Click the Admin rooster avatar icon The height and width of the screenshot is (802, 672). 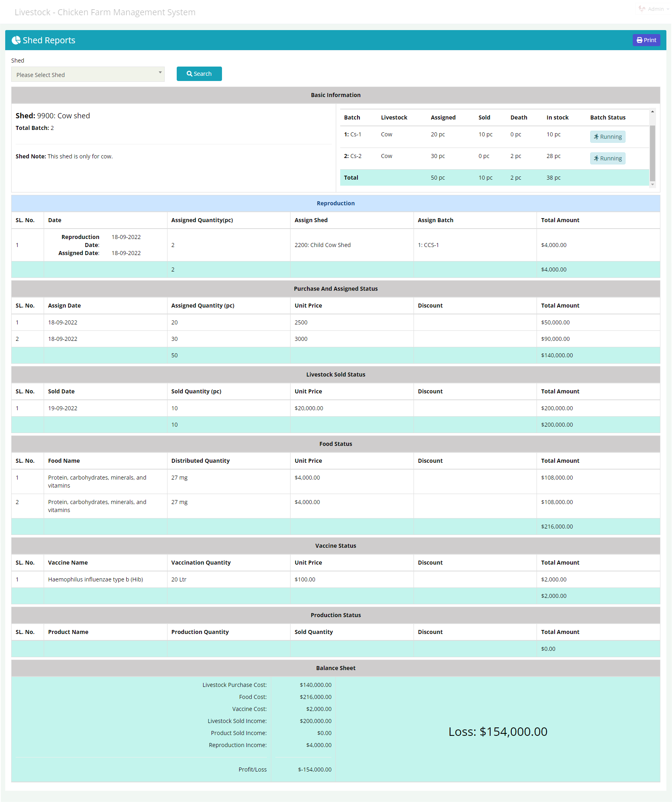(x=642, y=9)
